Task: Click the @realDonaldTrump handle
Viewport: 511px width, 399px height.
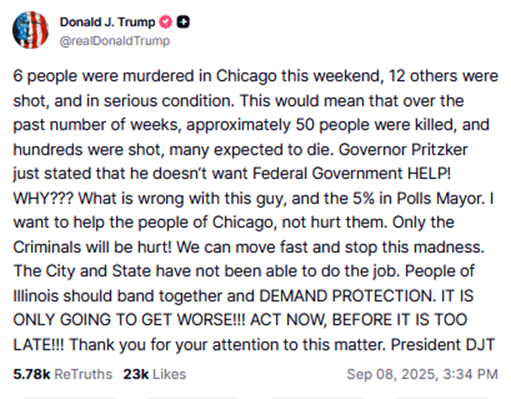Action: tap(115, 41)
